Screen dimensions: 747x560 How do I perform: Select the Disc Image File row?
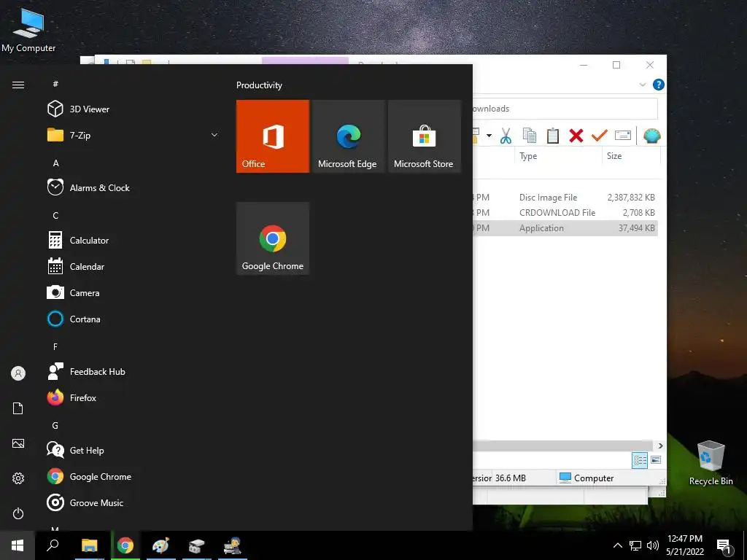tap(565, 197)
